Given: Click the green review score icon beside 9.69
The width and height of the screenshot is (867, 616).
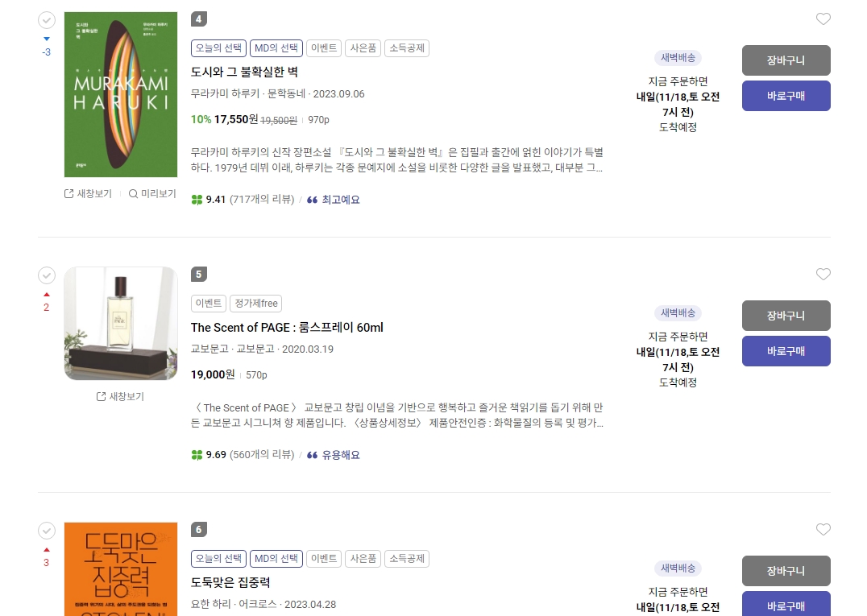Looking at the screenshot, I should tap(197, 455).
